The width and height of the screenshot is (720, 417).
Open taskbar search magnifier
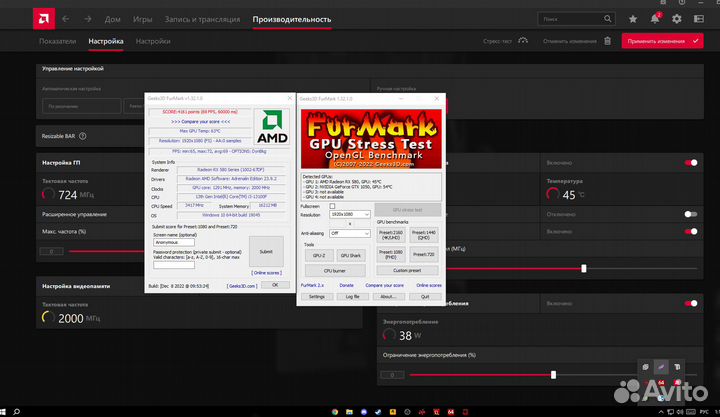tap(17, 412)
